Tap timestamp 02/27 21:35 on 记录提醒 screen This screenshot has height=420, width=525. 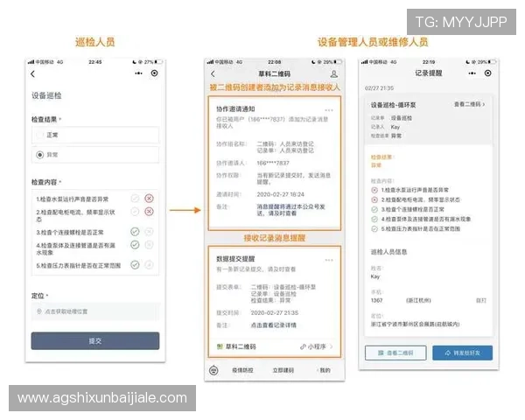380,88
